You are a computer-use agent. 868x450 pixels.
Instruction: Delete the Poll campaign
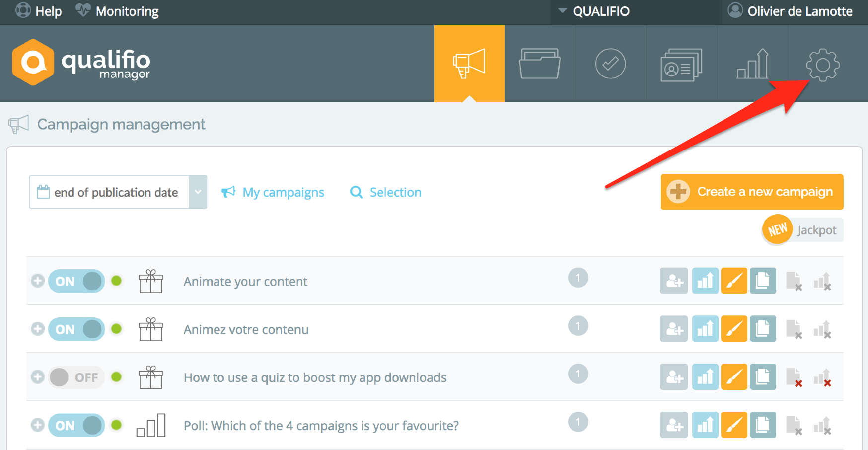[794, 426]
